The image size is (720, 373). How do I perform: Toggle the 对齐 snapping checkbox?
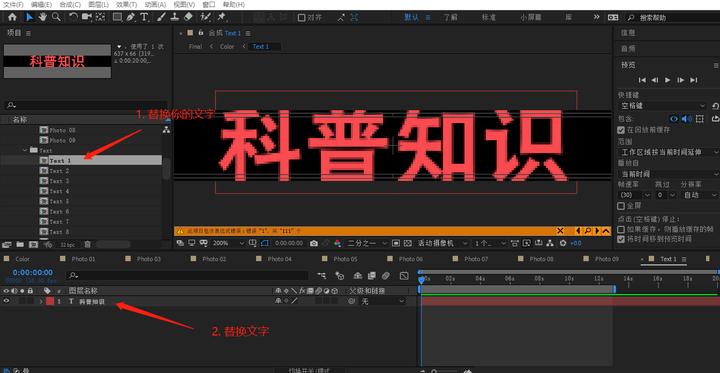tap(301, 17)
